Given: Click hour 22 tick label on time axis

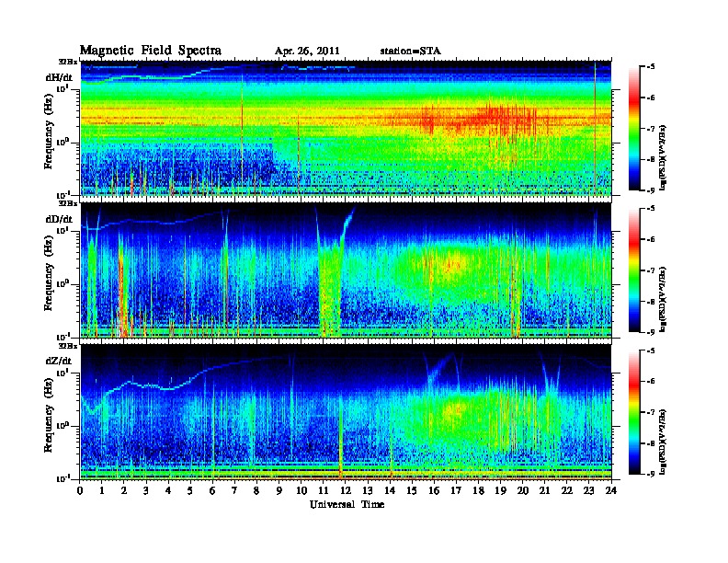Looking at the screenshot, I should 567,490.
